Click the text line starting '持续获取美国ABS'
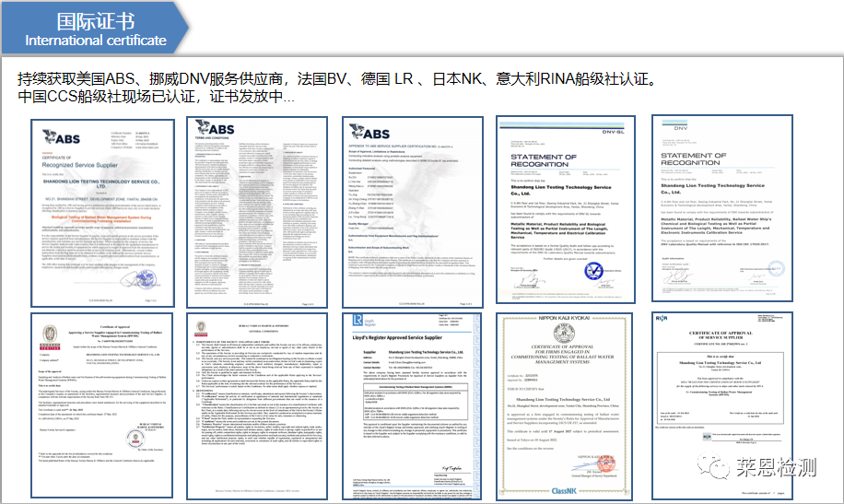 [x=338, y=79]
